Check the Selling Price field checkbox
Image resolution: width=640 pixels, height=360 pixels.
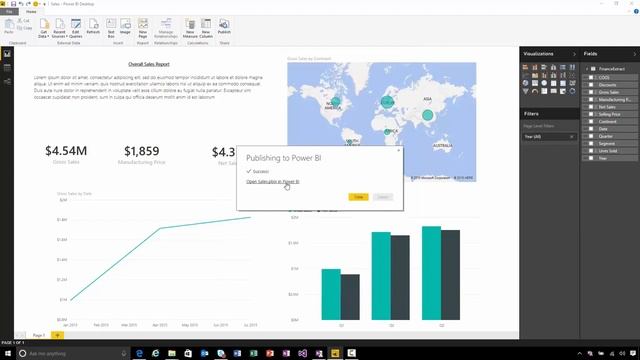[x=591, y=114]
